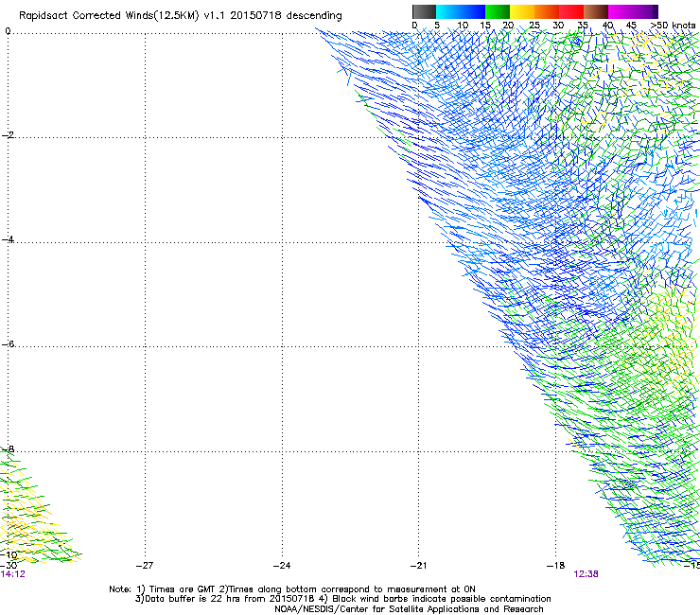
Task: Click the '>50 knots' legend label
Action: click(x=673, y=26)
